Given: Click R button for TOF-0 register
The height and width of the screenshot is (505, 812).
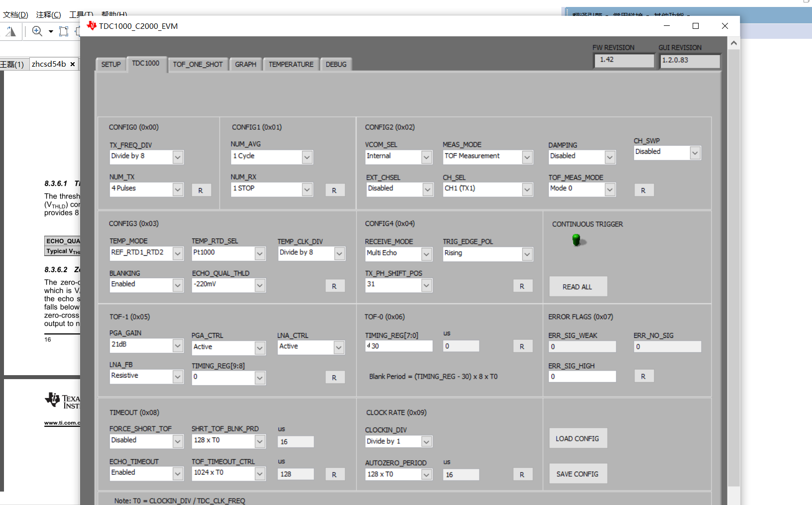Looking at the screenshot, I should click(522, 346).
